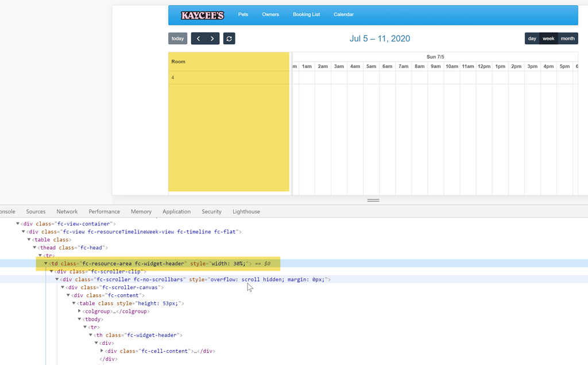Click the calendar refresh icon
The image size is (588, 365).
229,38
